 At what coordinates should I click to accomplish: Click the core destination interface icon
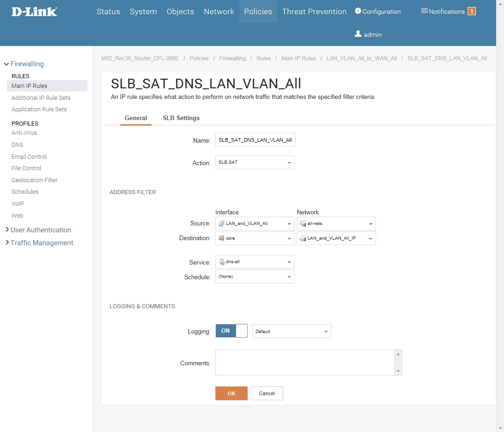(x=221, y=238)
